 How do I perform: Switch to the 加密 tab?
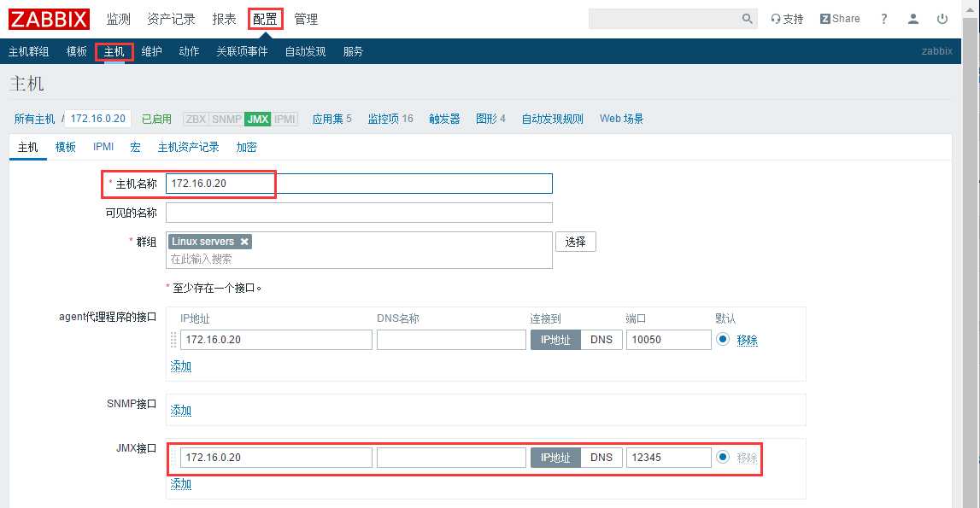click(x=246, y=148)
